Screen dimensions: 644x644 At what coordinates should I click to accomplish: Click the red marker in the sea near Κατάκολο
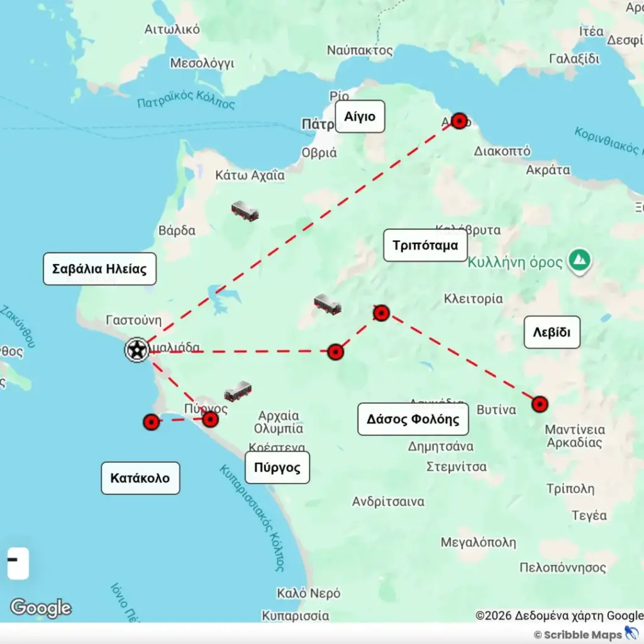(151, 422)
